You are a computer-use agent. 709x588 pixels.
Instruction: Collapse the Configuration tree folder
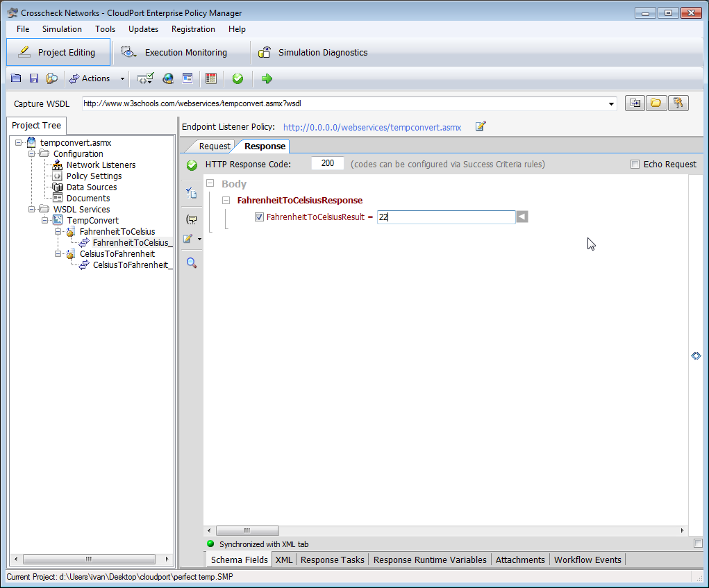[32, 154]
